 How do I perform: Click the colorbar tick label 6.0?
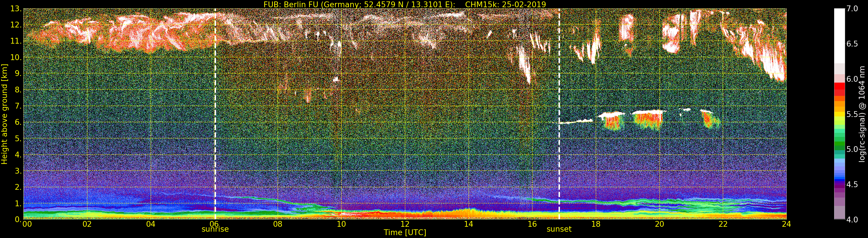tap(852, 79)
